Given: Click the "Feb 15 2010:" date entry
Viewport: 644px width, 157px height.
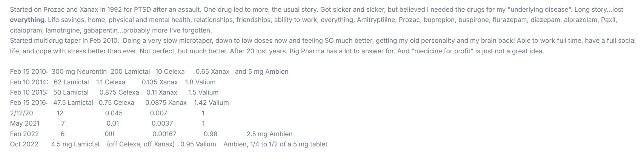Looking at the screenshot, I should click(29, 72).
